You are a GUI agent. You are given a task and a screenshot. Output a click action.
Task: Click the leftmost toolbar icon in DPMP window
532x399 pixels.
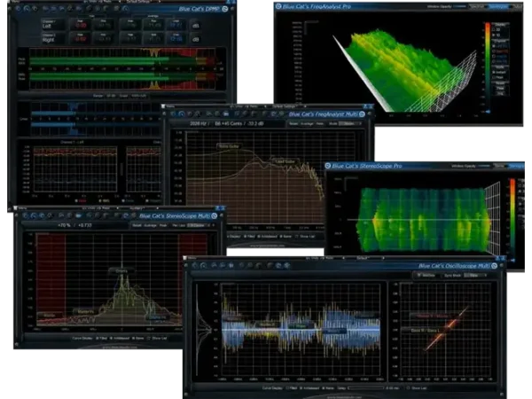click(x=19, y=9)
